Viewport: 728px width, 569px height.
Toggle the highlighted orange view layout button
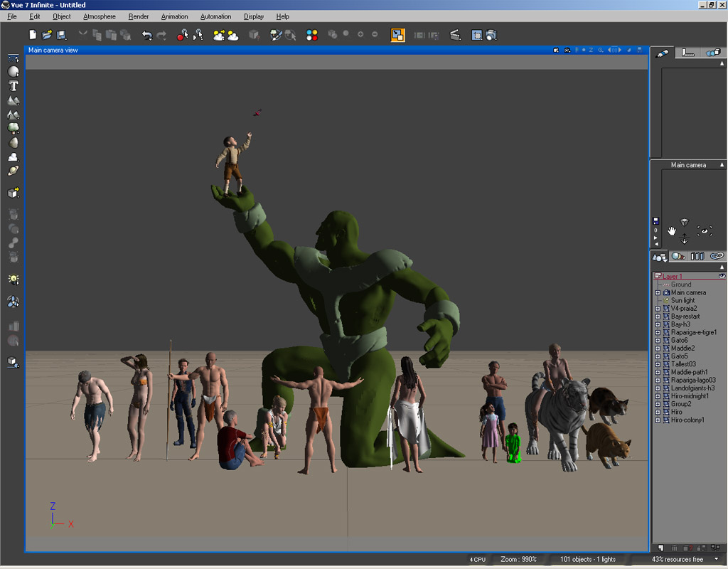[397, 35]
